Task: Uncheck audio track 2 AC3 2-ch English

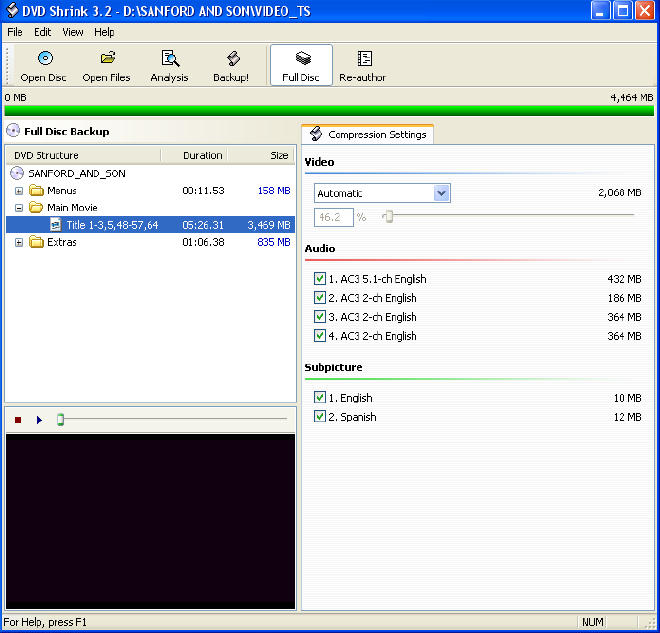Action: [320, 298]
